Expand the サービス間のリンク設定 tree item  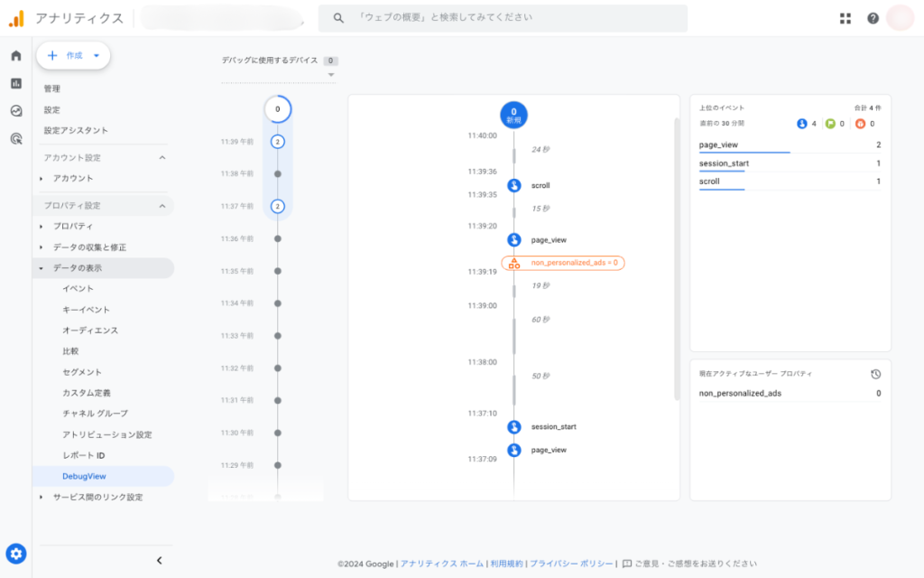click(x=41, y=497)
